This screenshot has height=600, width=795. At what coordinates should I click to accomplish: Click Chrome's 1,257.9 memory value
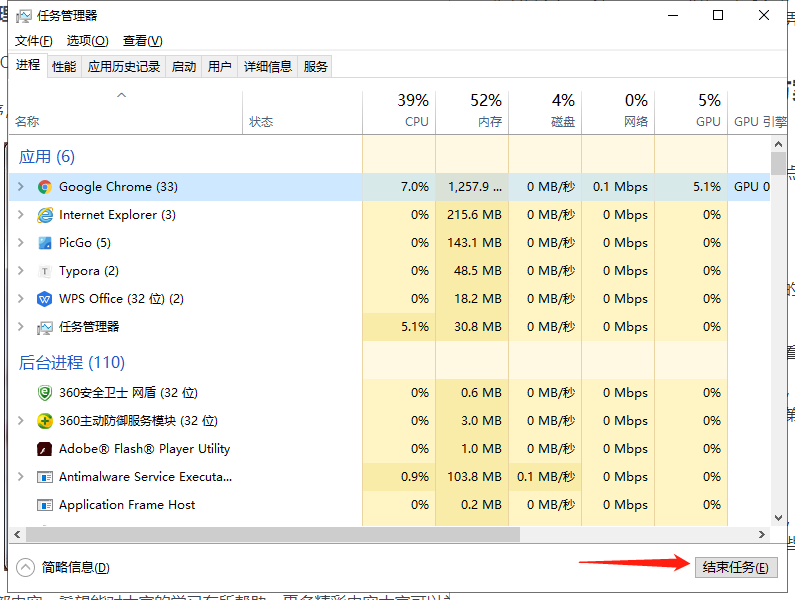tap(472, 187)
